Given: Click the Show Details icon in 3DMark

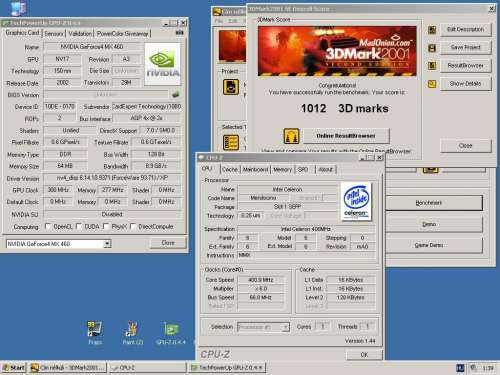Looking at the screenshot, I should [x=432, y=84].
